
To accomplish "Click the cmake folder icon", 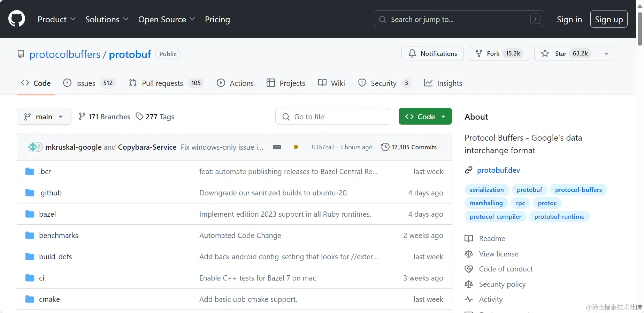I will pyautogui.click(x=30, y=299).
